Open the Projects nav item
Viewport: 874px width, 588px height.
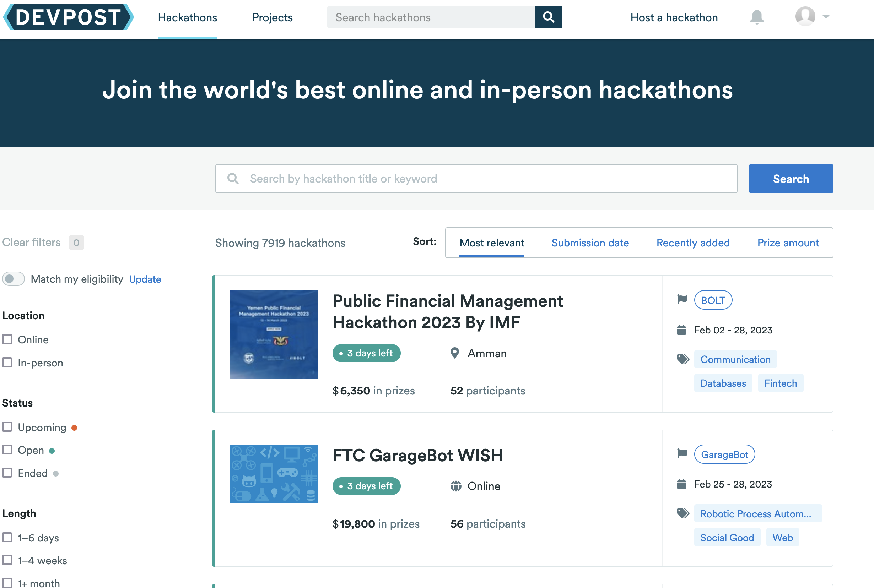pos(273,18)
